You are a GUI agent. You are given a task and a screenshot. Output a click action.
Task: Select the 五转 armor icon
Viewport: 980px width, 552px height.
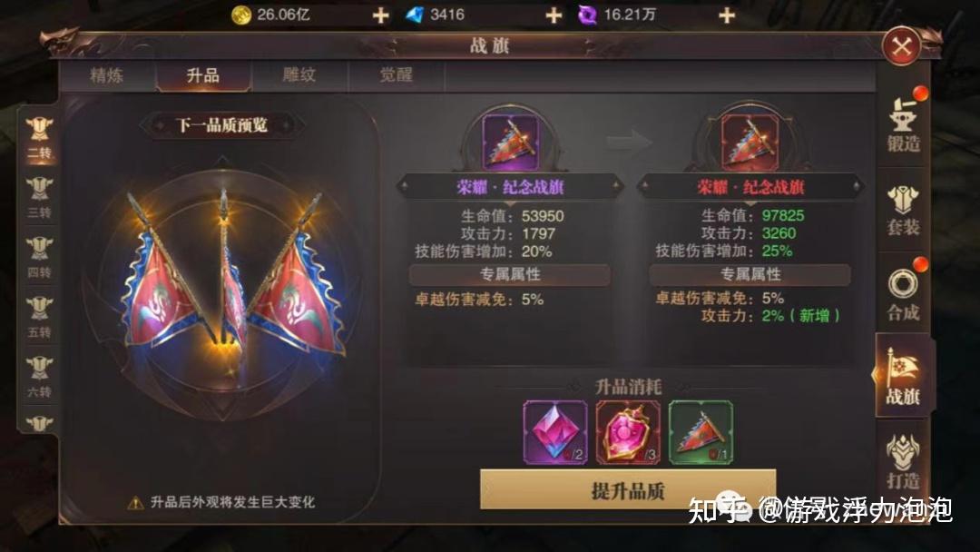pyautogui.click(x=39, y=317)
